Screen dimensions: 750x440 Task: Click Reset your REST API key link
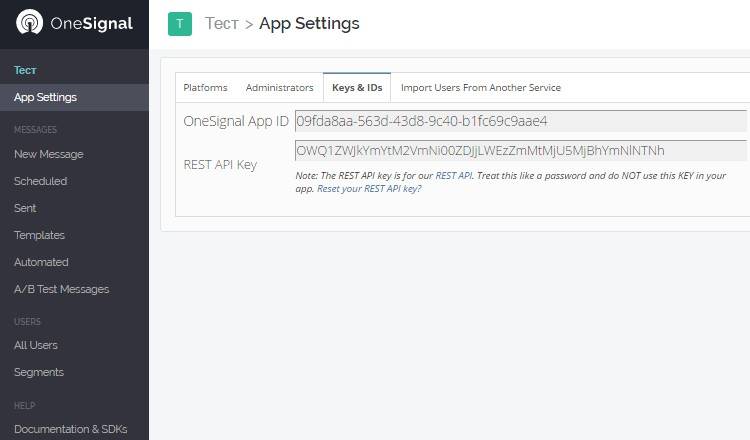[369, 188]
